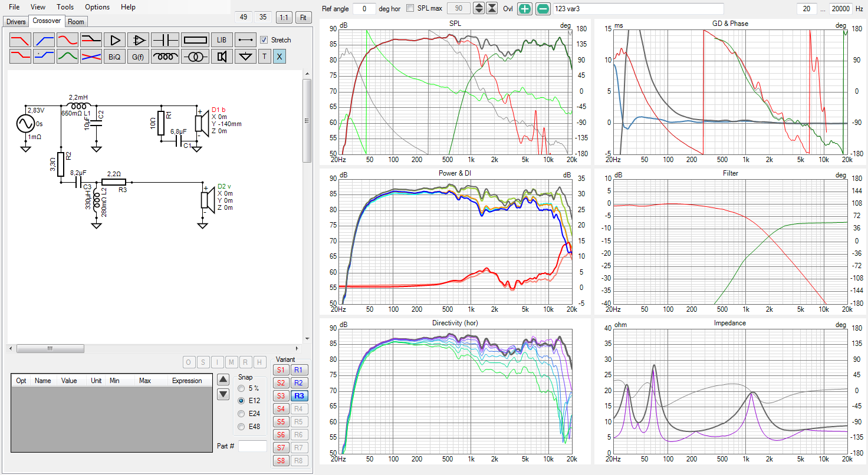Add a loudspeaker driver component
The height and width of the screenshot is (475, 868).
(222, 57)
